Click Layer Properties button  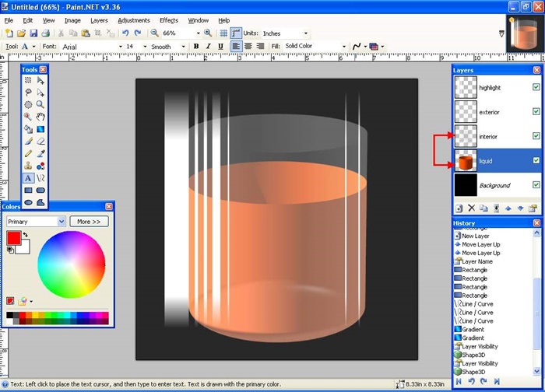tap(533, 208)
